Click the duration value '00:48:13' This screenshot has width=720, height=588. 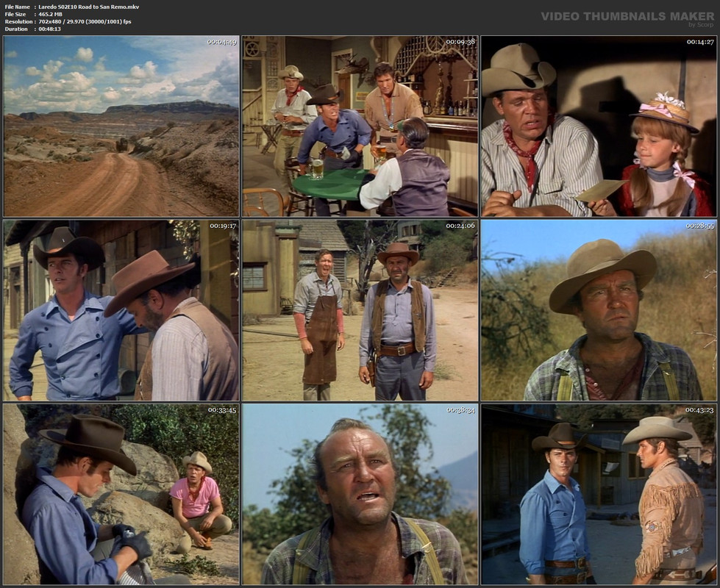point(49,29)
